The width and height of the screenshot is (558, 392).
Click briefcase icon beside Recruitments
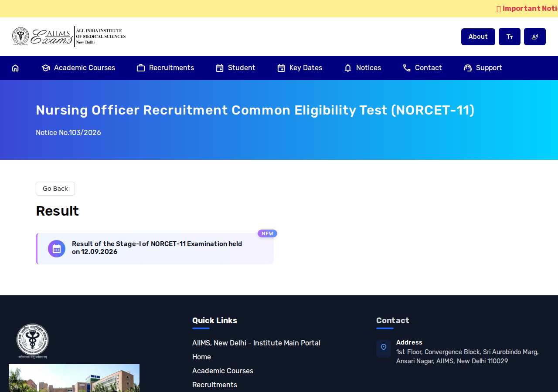point(141,68)
